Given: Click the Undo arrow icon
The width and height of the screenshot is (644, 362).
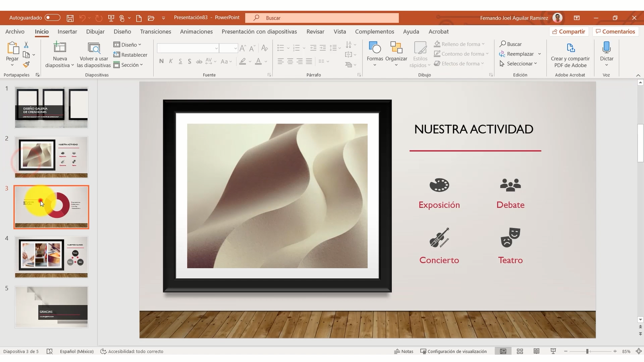Looking at the screenshot, I should click(x=83, y=18).
